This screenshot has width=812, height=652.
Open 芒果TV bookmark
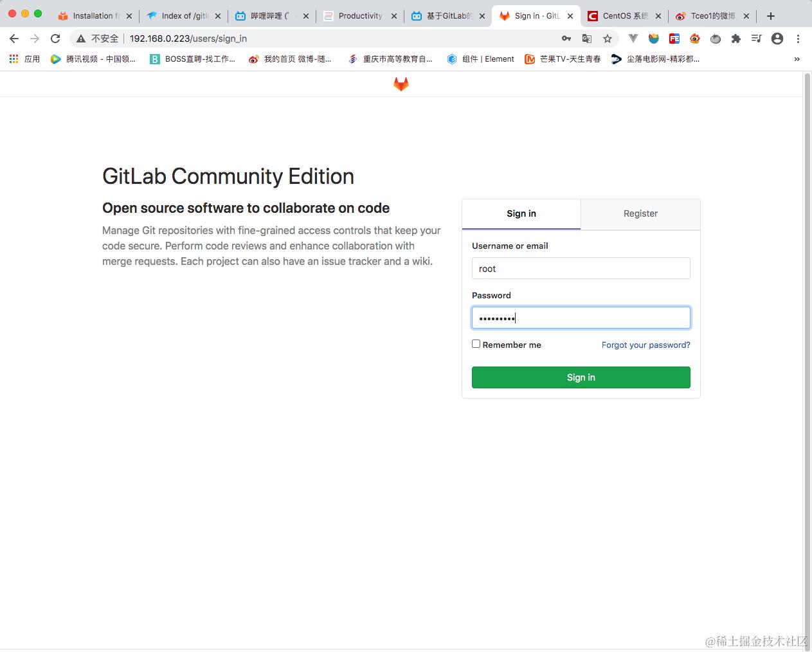563,59
